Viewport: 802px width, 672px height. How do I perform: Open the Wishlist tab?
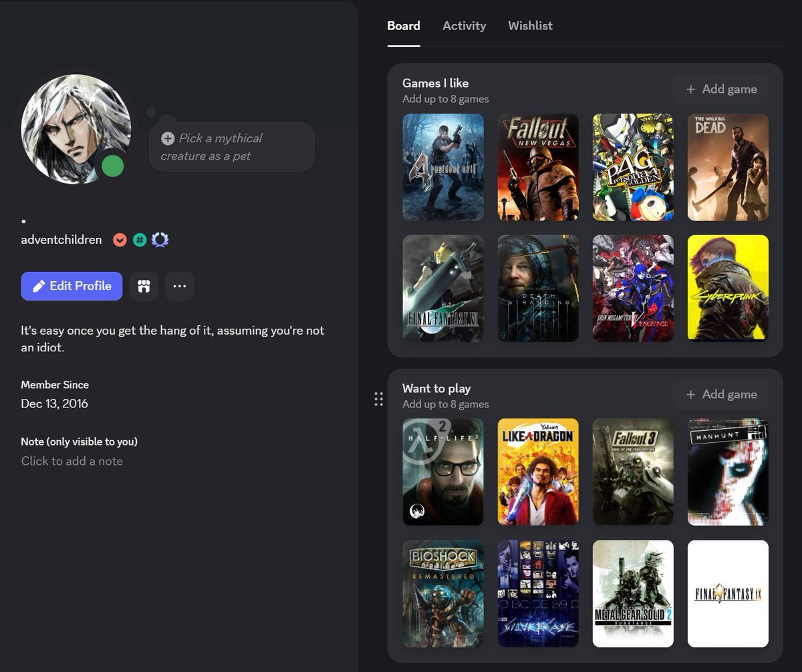click(530, 26)
